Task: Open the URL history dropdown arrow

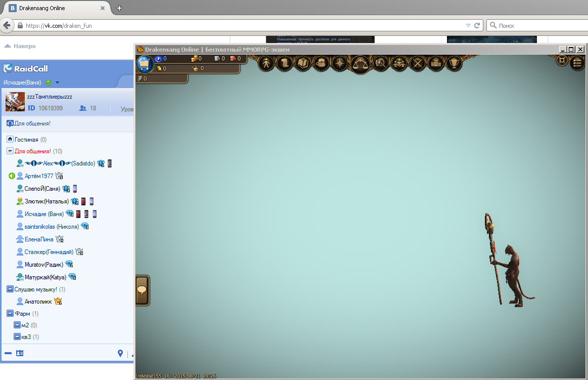Action: point(468,25)
